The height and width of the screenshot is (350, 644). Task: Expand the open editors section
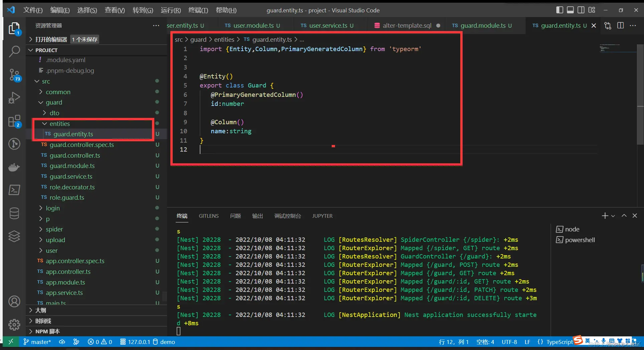pos(97,39)
